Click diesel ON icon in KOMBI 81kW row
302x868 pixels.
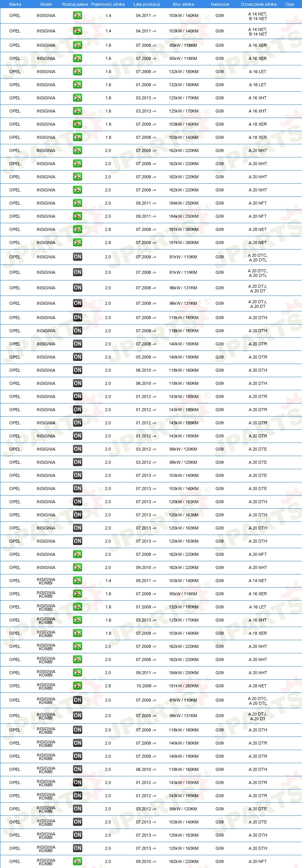[77, 700]
